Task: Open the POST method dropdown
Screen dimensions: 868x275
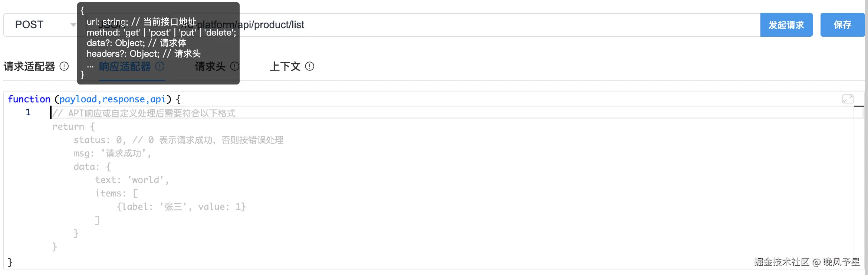Action: (41, 25)
